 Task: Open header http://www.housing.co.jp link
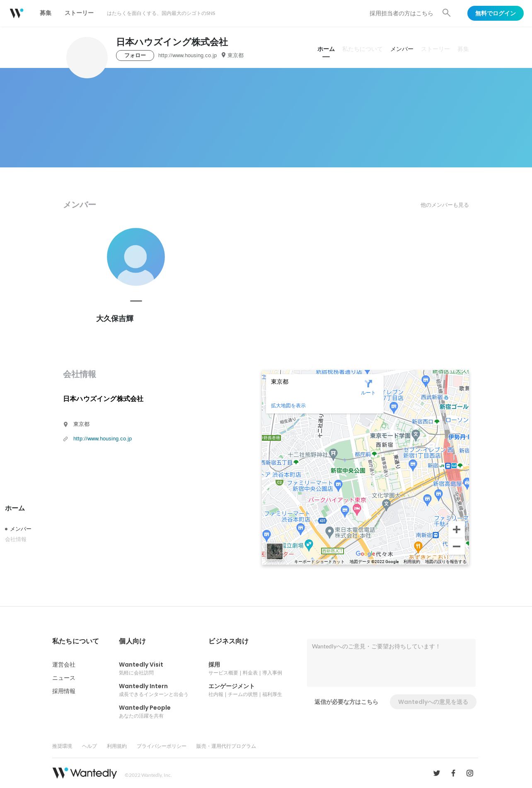187,56
